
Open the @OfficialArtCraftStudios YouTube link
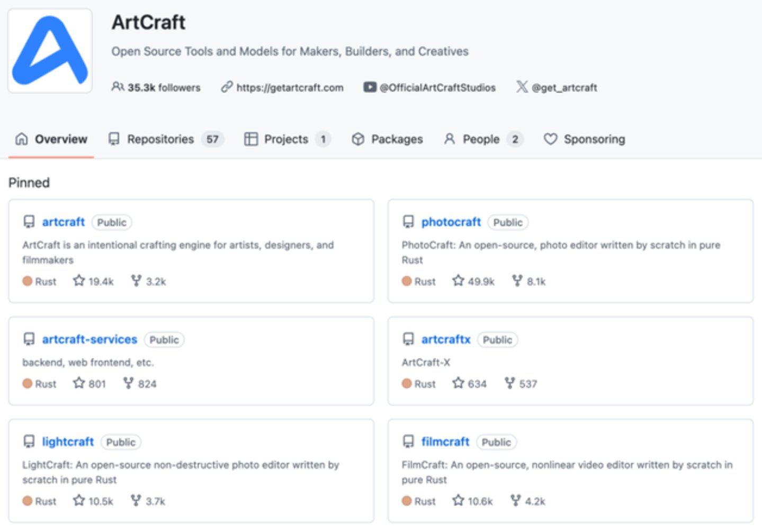(437, 87)
